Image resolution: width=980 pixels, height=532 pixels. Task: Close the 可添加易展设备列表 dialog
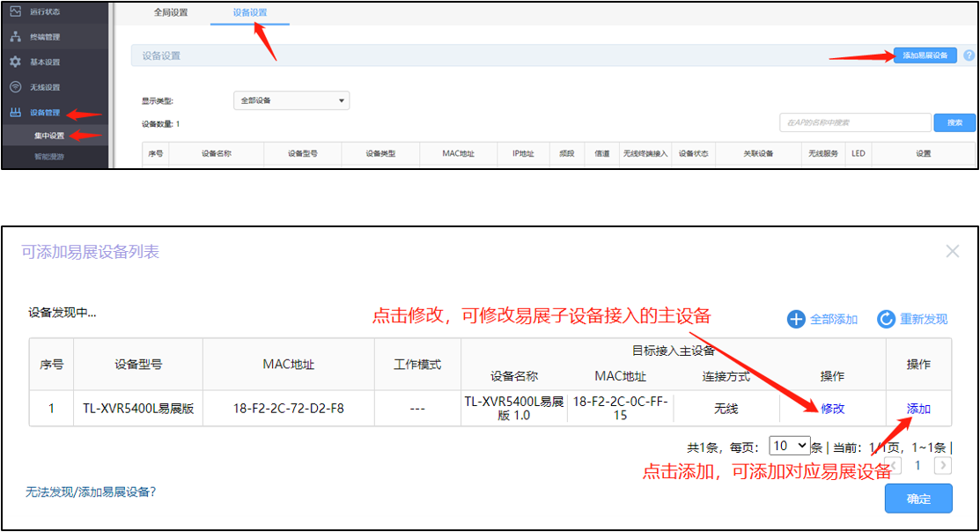[x=952, y=251]
